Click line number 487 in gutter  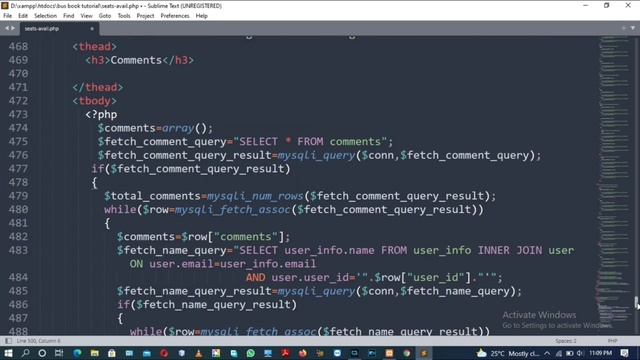pos(18,318)
